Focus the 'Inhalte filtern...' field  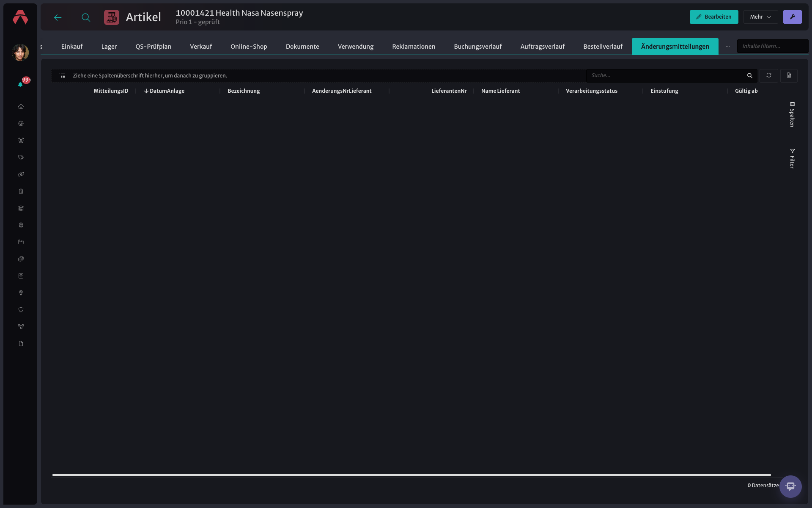click(x=773, y=46)
